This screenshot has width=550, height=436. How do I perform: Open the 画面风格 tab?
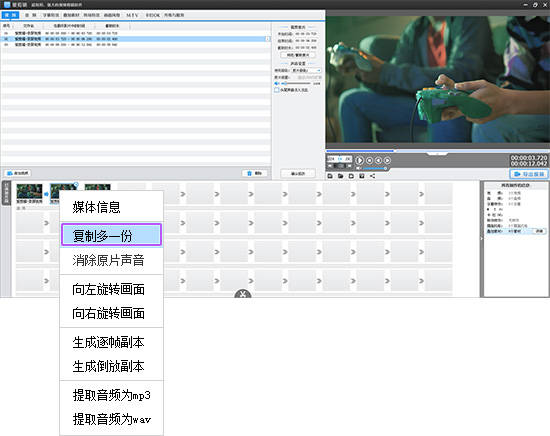(112, 15)
